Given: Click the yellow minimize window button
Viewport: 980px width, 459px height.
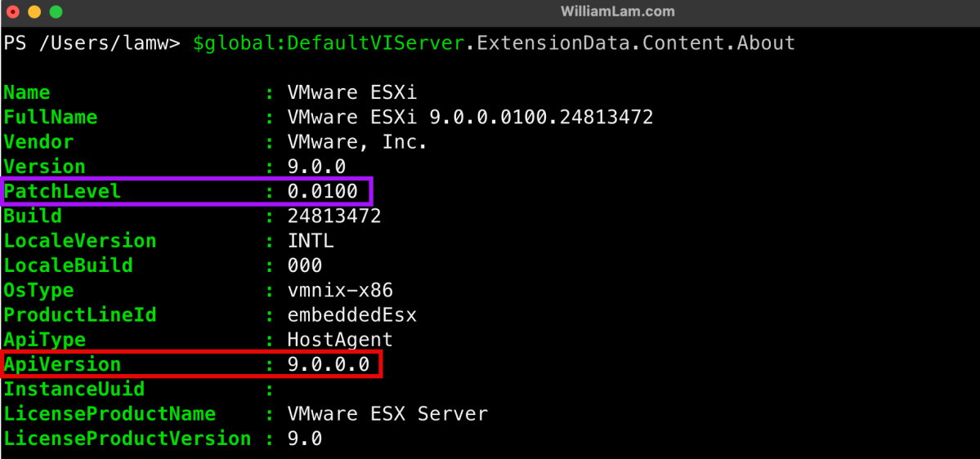Looking at the screenshot, I should [34, 12].
